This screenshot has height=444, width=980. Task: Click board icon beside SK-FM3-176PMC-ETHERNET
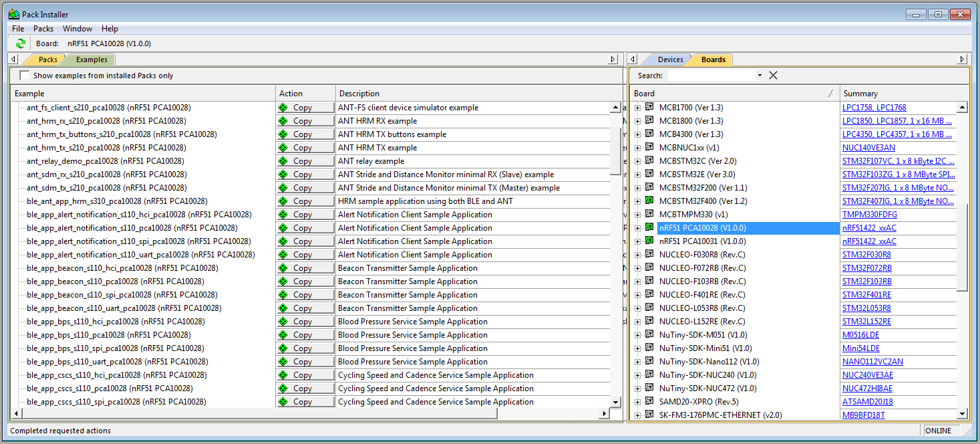point(649,415)
